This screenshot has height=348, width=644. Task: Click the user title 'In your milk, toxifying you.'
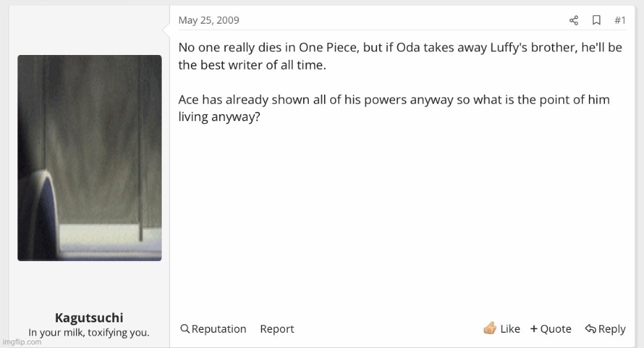pyautogui.click(x=89, y=333)
